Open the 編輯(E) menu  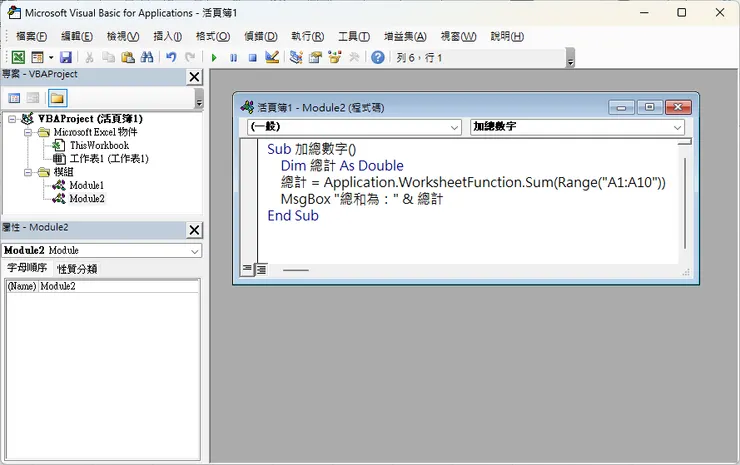pos(77,36)
